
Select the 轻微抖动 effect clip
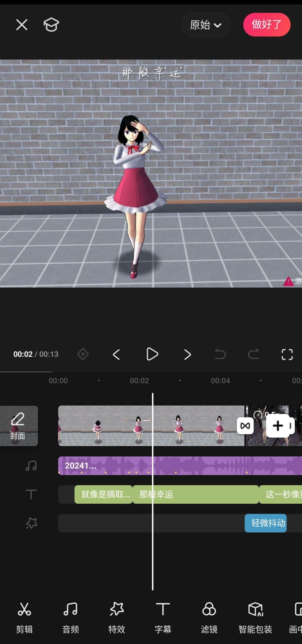coord(265,523)
